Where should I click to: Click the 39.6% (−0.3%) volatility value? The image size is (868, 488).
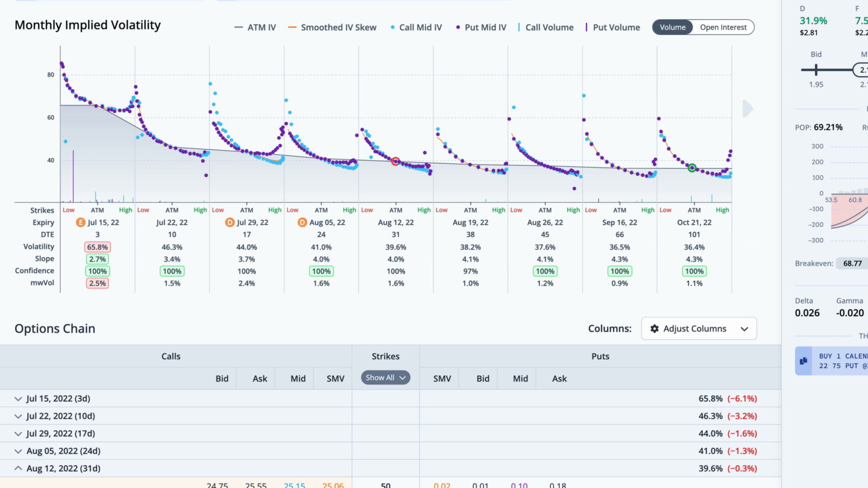coord(728,468)
